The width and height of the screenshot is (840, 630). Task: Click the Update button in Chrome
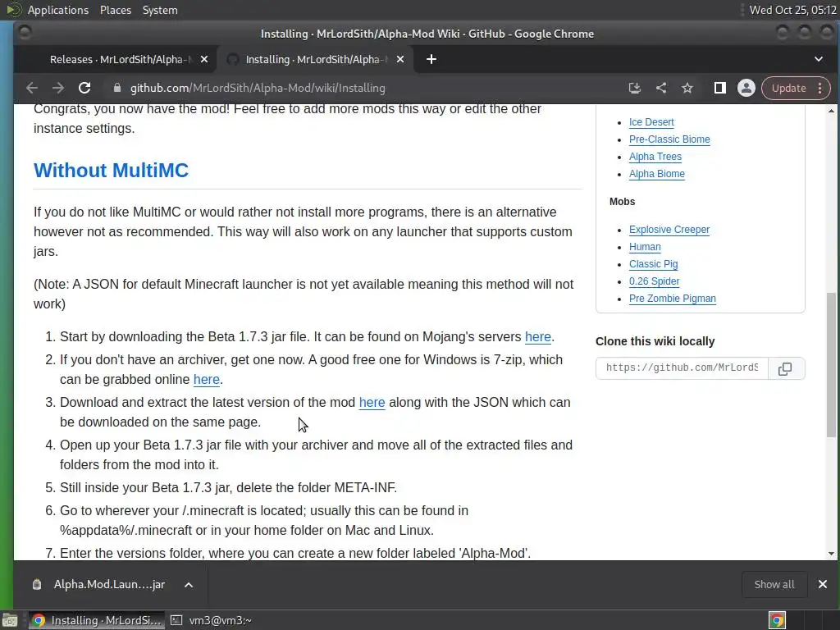tap(788, 88)
